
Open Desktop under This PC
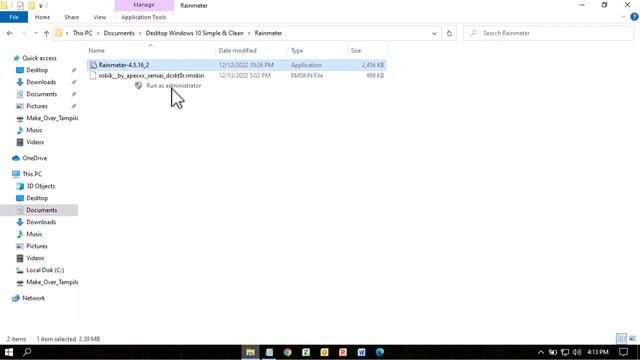(37, 198)
